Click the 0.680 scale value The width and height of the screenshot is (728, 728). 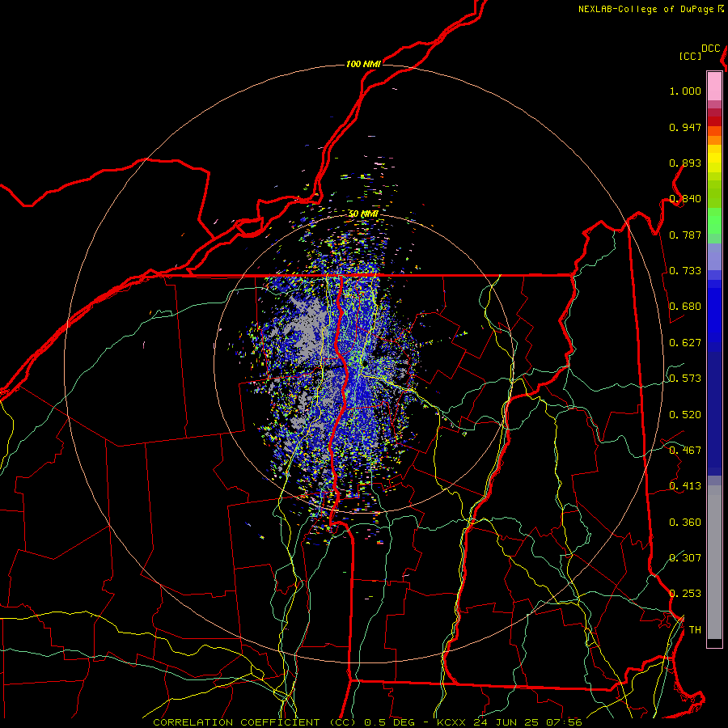pyautogui.click(x=685, y=307)
